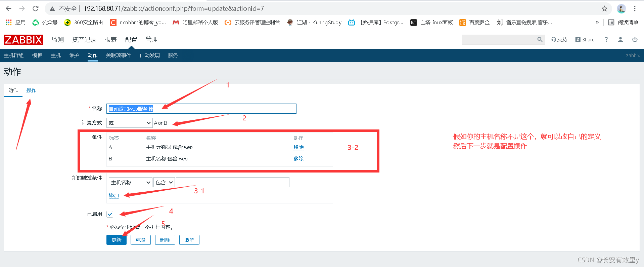Go to 关联项事件 submenu
The height and width of the screenshot is (267, 644).
coord(119,55)
